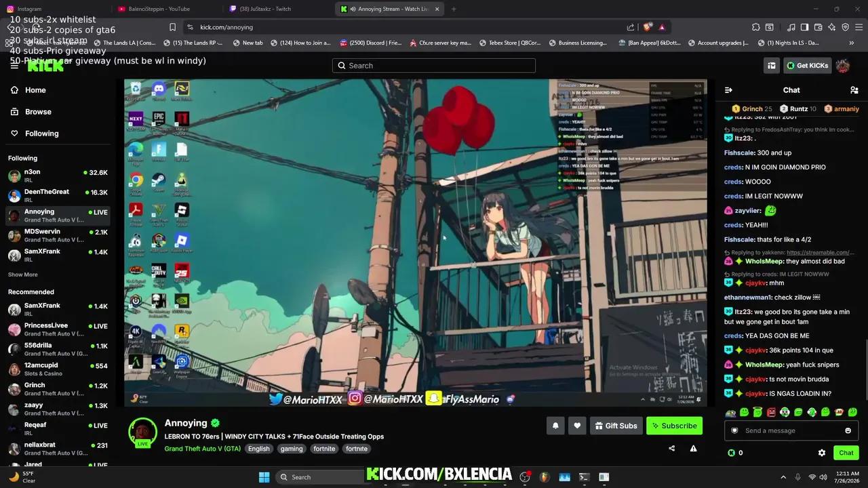Collapse the chat panel
This screenshot has width=868, height=488.
728,90
